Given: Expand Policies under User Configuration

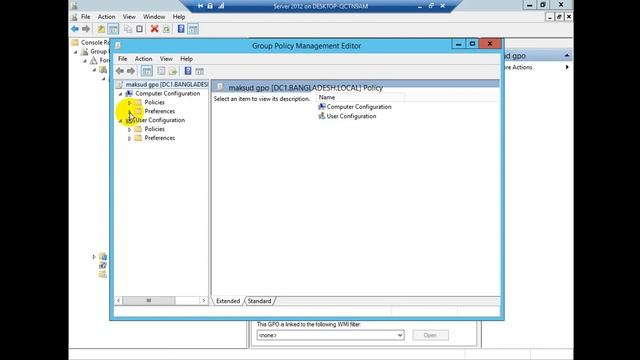Looking at the screenshot, I should (129, 129).
